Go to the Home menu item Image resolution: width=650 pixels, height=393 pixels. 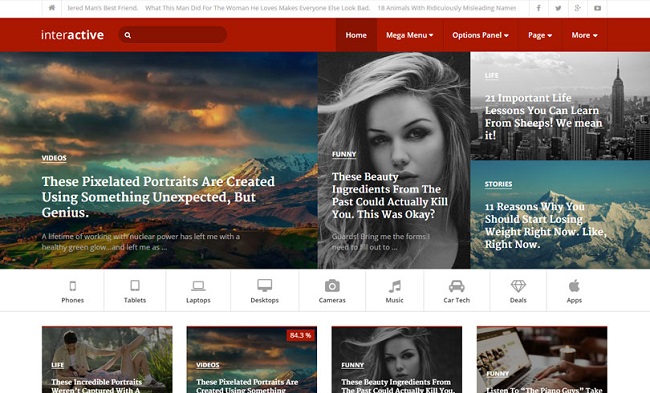click(x=356, y=35)
